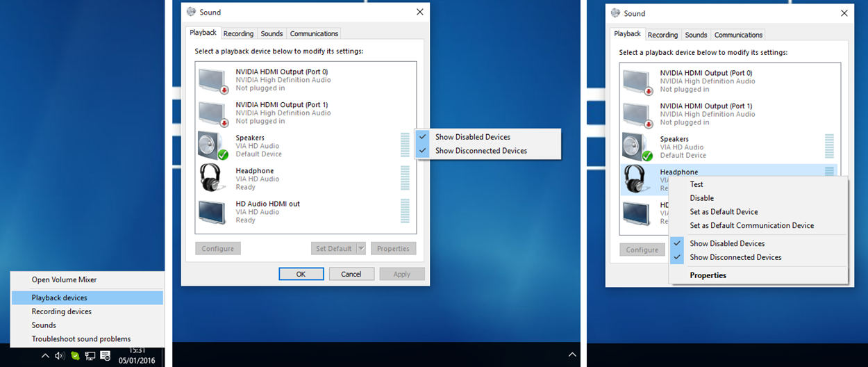
Task: Click Configure button in right Sound window
Action: 642,250
